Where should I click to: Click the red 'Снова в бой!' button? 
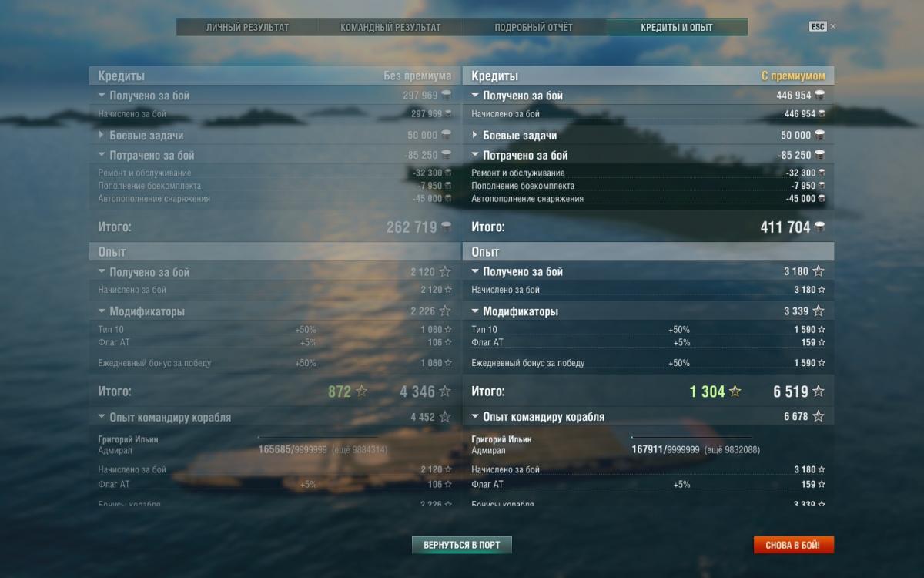click(793, 545)
